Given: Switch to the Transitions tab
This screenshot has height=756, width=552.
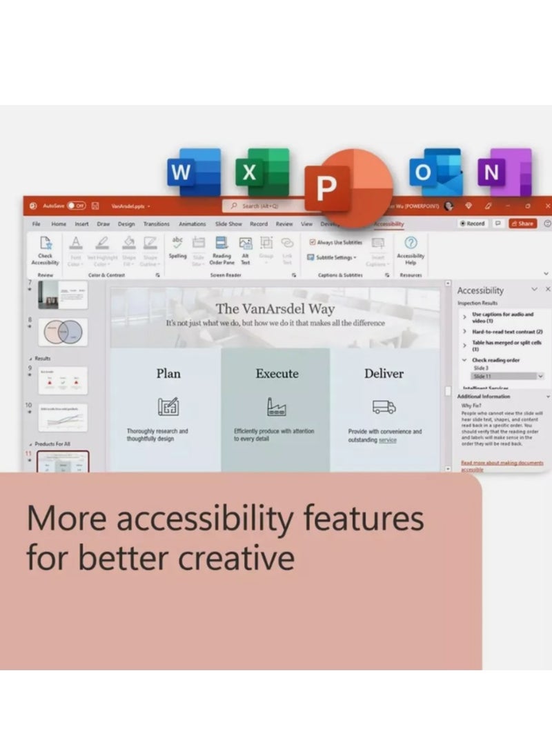Looking at the screenshot, I should point(157,223).
